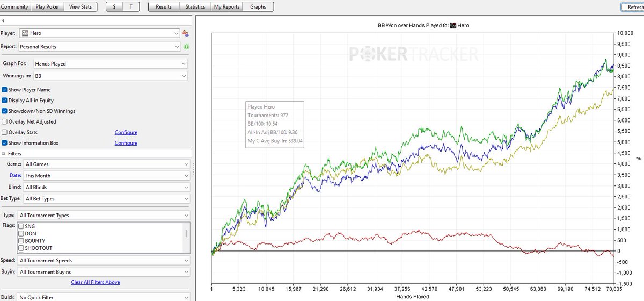The image size is (644, 301).
Task: Open the Bet Type dropdown
Action: click(106, 199)
